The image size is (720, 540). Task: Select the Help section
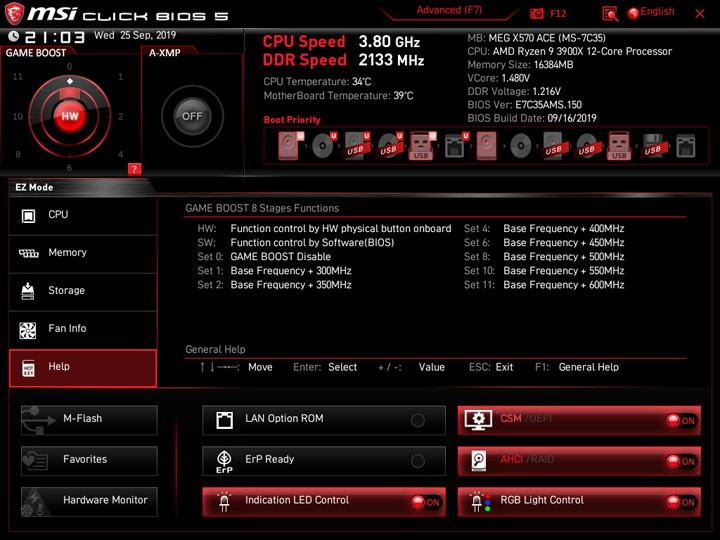[x=83, y=368]
